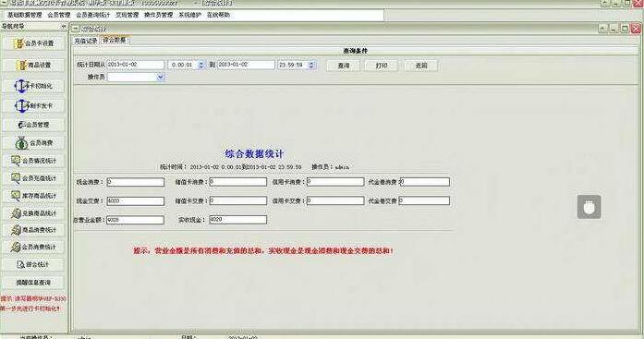The image size is (644, 339).
Task: Open 商品消费统计 report
Action: [33, 230]
